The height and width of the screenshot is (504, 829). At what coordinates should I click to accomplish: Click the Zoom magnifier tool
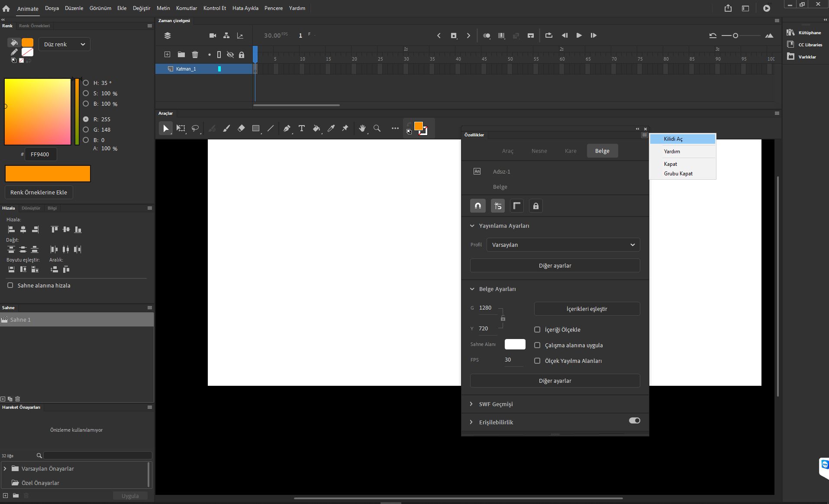tap(377, 128)
